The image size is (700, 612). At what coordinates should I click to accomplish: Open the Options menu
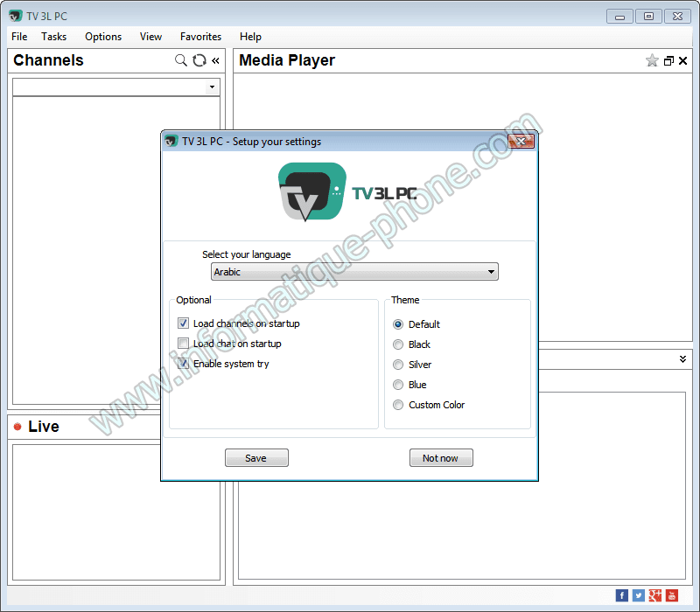click(x=103, y=37)
